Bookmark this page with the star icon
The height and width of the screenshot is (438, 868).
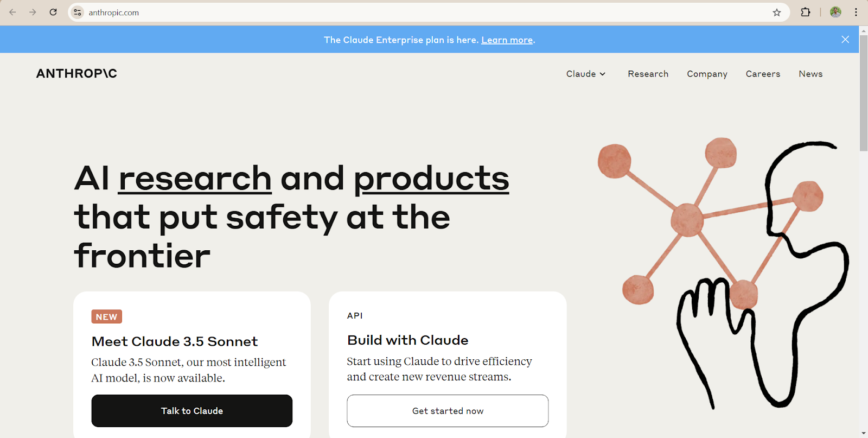pos(777,12)
